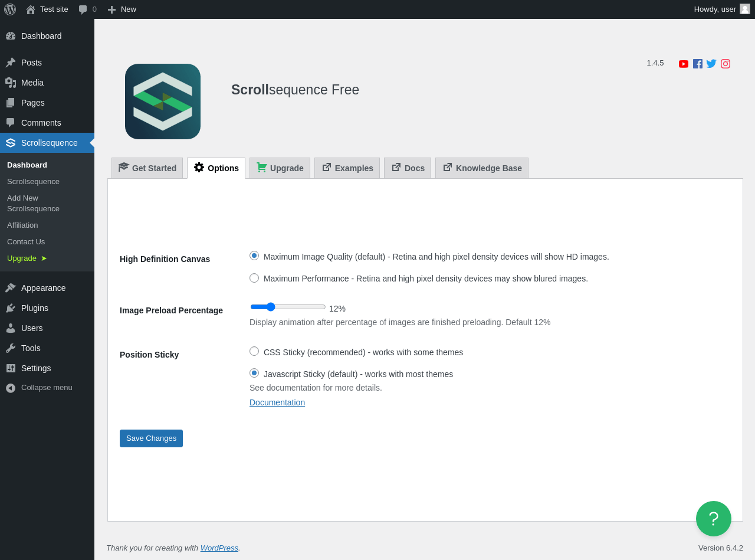Visit Test site from admin bar
This screenshot has height=560, width=755.
coord(47,9)
